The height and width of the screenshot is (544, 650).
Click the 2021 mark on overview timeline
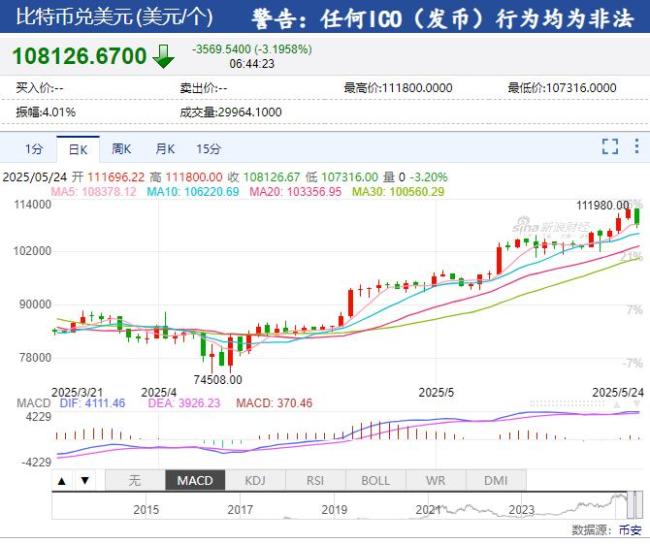pos(428,510)
